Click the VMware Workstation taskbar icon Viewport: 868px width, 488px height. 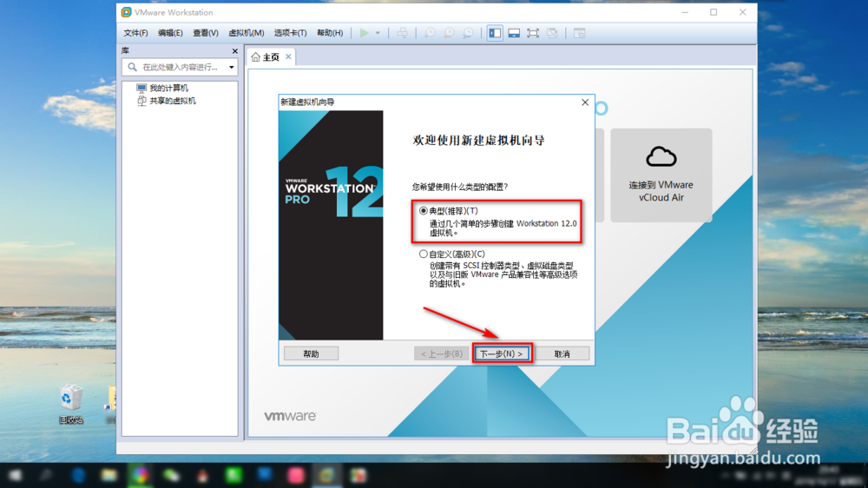pyautogui.click(x=326, y=475)
